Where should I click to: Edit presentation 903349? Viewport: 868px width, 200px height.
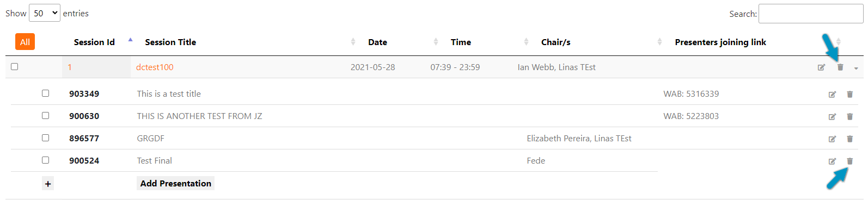click(832, 95)
